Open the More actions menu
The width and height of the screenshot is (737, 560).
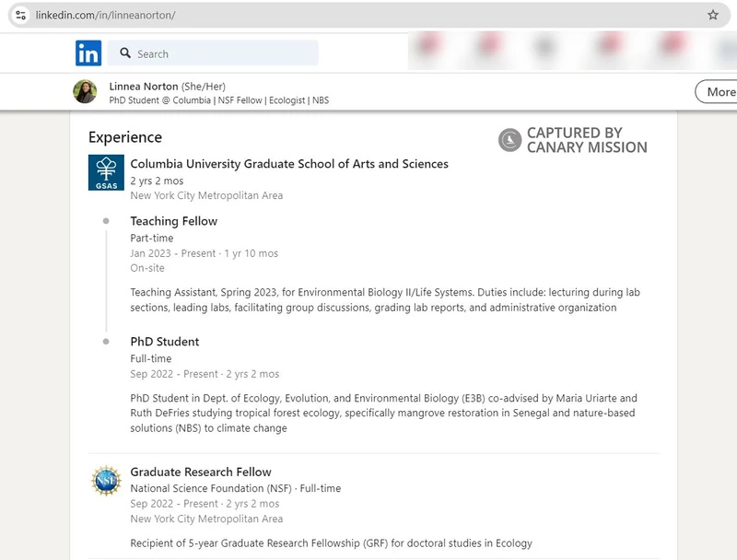[719, 92]
